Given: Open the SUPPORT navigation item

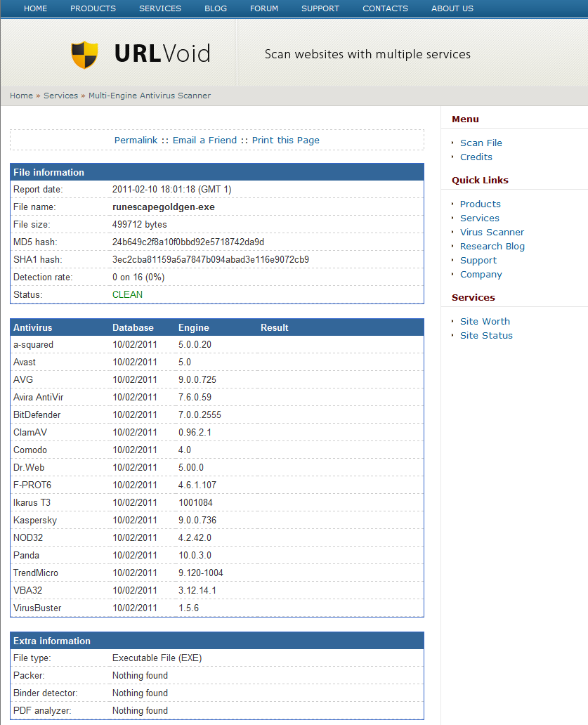Looking at the screenshot, I should (320, 8).
